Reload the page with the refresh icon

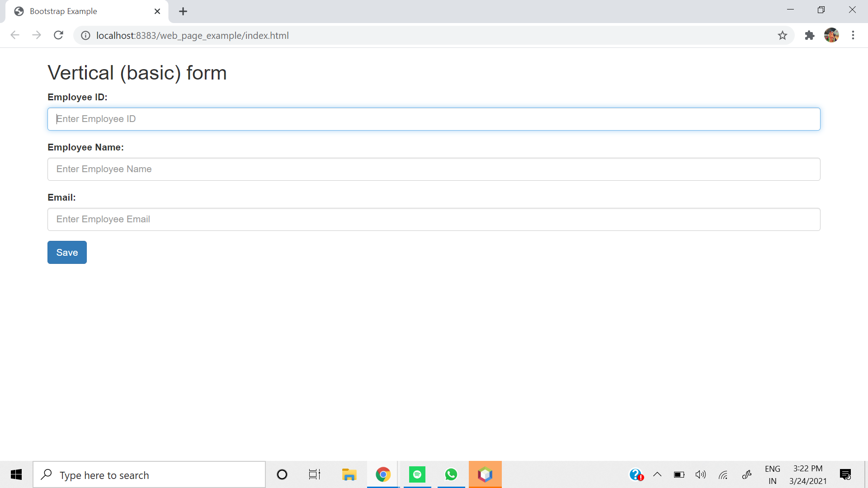(x=58, y=35)
